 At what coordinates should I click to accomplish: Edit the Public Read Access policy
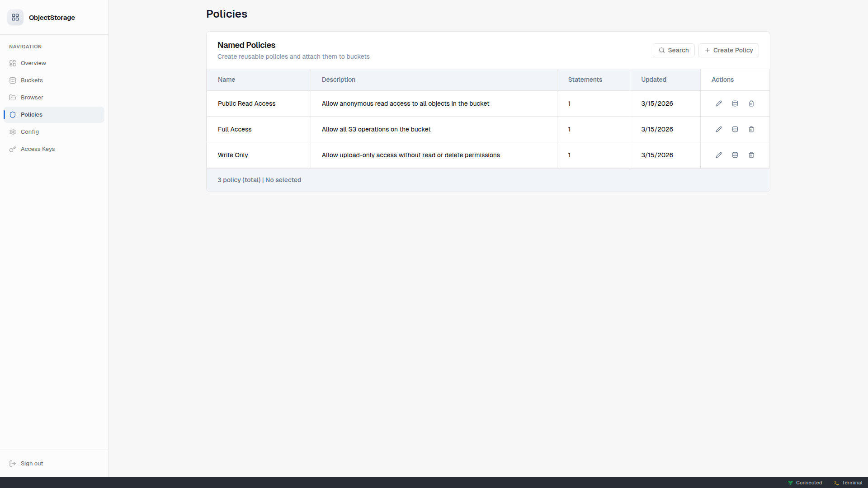click(718, 103)
